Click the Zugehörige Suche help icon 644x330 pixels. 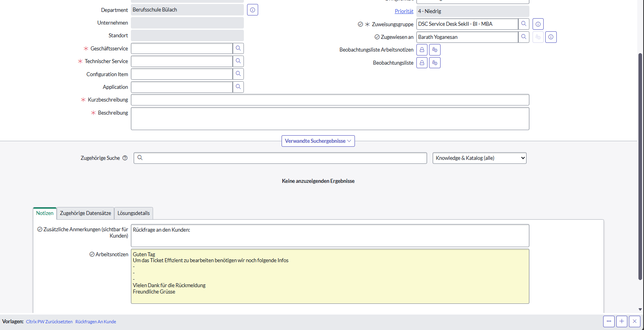coord(125,158)
